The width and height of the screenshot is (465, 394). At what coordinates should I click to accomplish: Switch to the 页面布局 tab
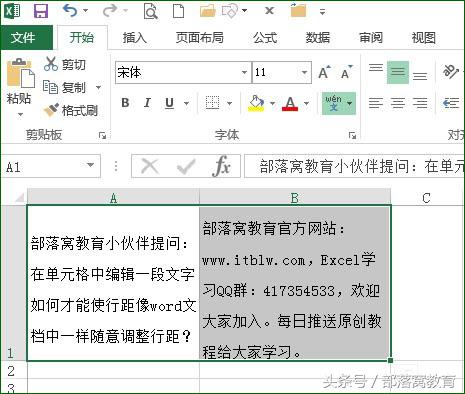200,37
